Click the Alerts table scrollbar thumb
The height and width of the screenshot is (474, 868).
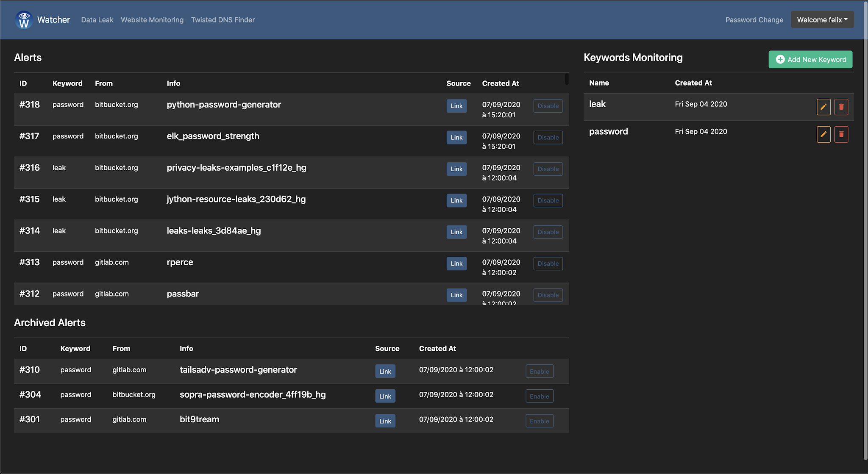567,79
